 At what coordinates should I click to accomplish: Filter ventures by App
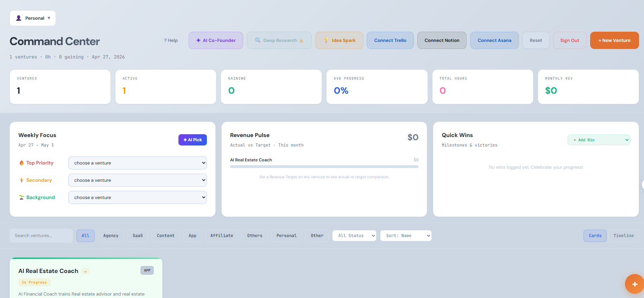[192, 236]
